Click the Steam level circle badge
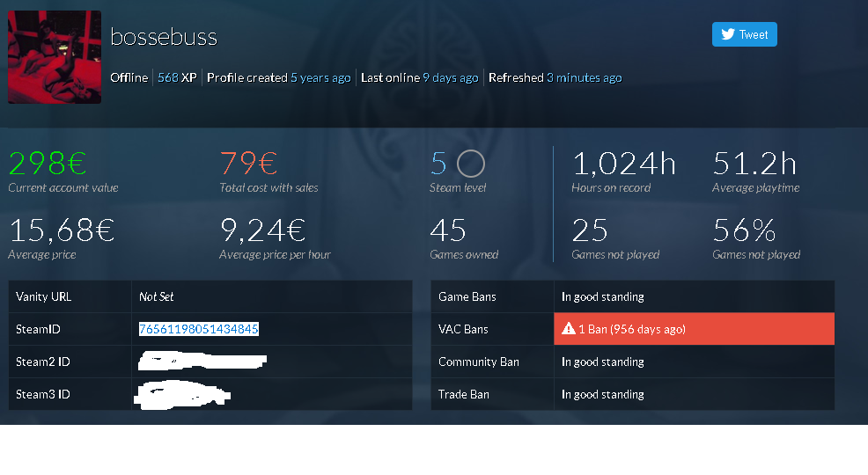This screenshot has height=475, width=868. click(x=471, y=164)
